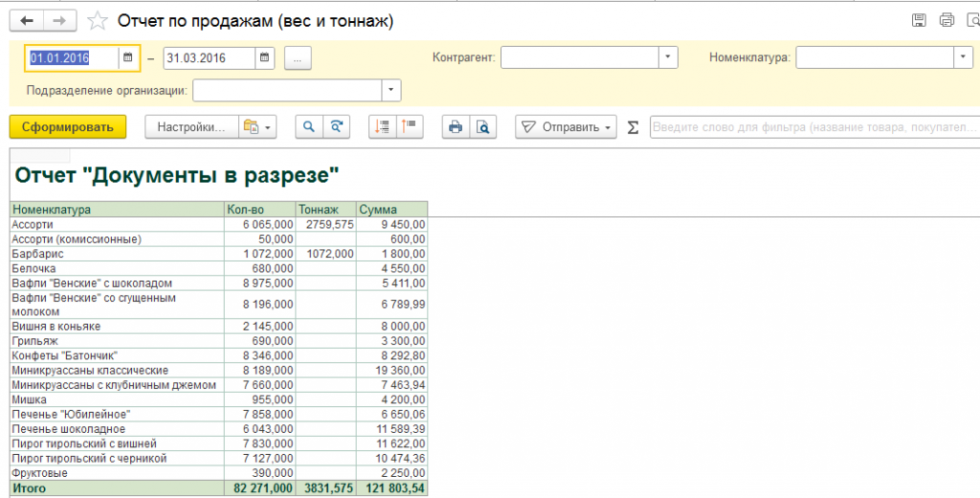The image size is (980, 498).
Task: Open the Отправить send menu
Action: tap(566, 127)
